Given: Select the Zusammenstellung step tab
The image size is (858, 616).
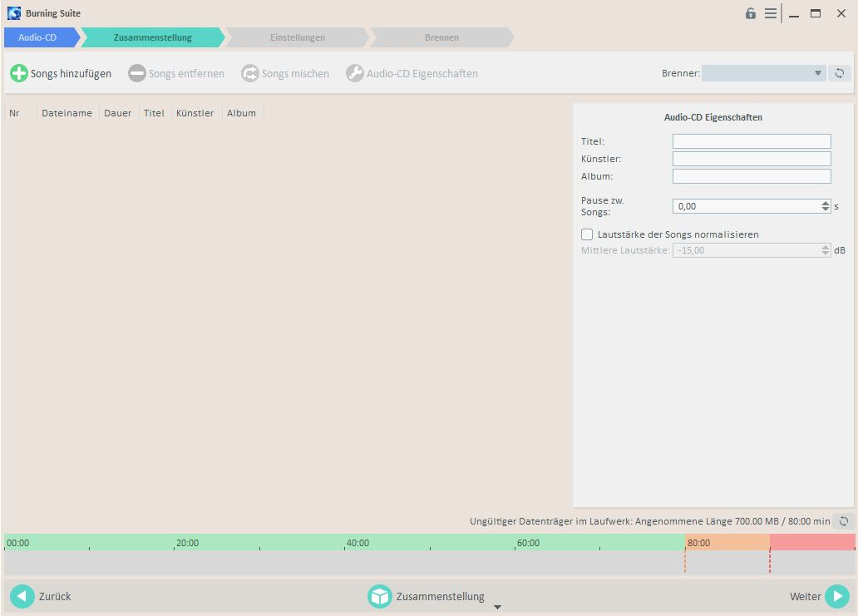Looking at the screenshot, I should click(x=153, y=37).
